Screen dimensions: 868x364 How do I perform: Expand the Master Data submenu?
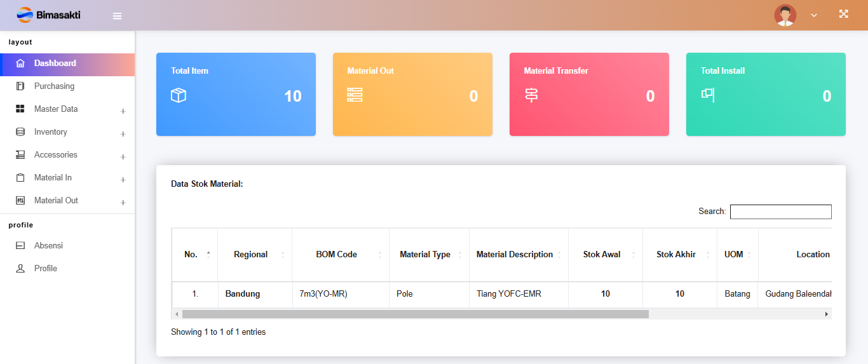pos(123,111)
